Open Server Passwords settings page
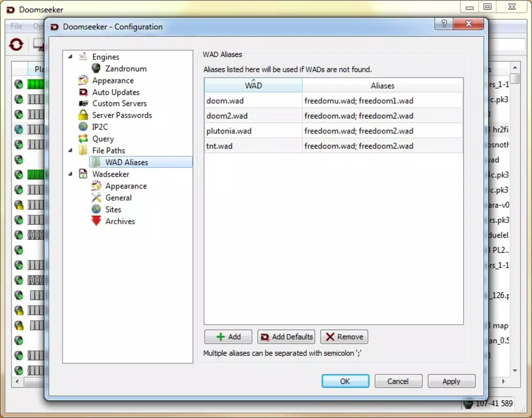 [122, 115]
